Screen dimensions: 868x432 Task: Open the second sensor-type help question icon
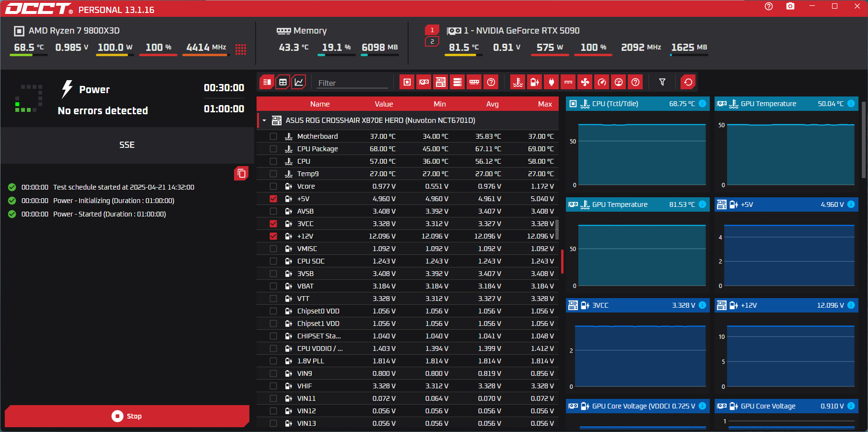(x=635, y=82)
